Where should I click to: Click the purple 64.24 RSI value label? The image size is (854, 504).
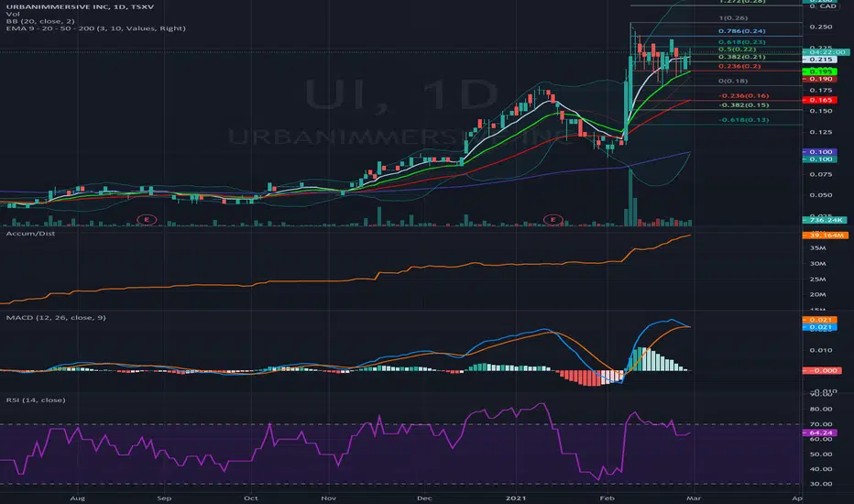pyautogui.click(x=820, y=433)
